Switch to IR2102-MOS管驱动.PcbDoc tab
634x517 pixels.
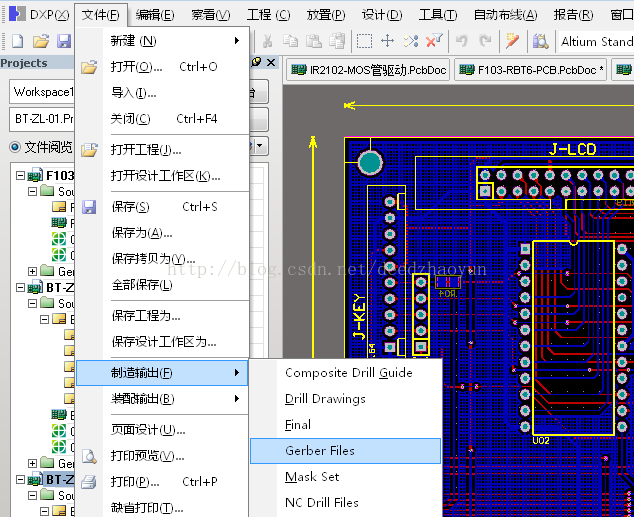click(x=369, y=70)
